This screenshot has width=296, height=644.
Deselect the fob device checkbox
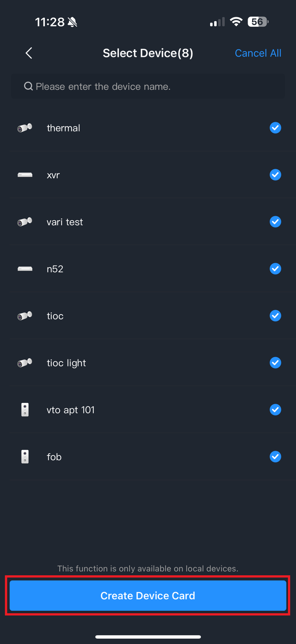[275, 457]
